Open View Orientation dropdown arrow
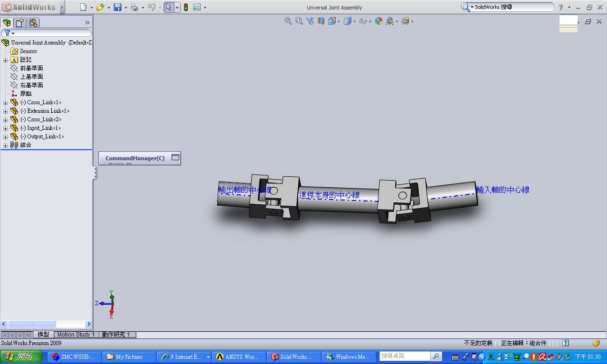Image resolution: width=607 pixels, height=364 pixels. 339,21
